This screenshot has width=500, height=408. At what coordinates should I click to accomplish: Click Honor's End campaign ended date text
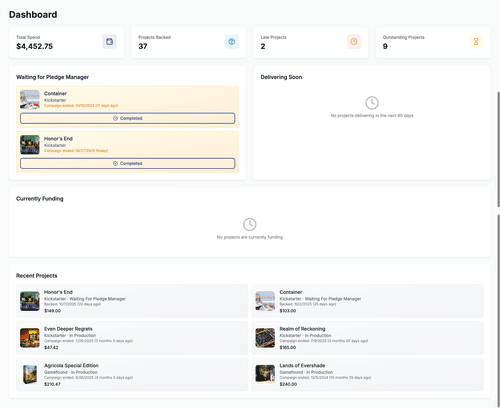(76, 151)
